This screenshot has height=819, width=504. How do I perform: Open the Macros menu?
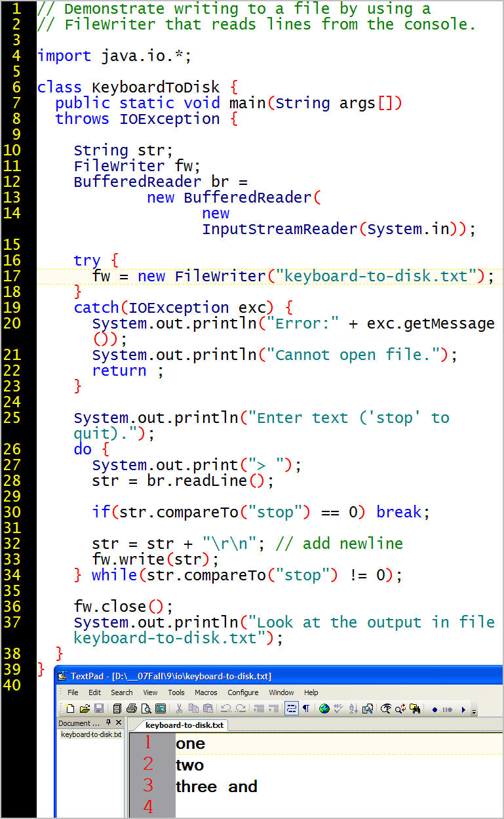pyautogui.click(x=206, y=692)
